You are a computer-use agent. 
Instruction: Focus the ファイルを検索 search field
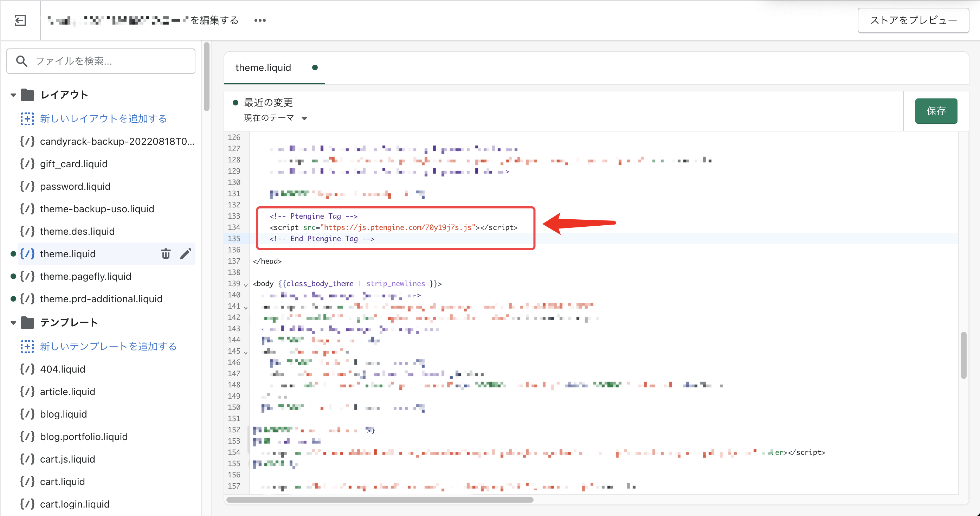tap(101, 61)
